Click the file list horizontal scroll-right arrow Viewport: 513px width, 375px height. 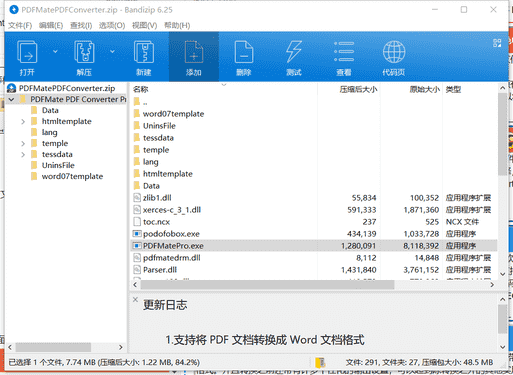(x=492, y=285)
